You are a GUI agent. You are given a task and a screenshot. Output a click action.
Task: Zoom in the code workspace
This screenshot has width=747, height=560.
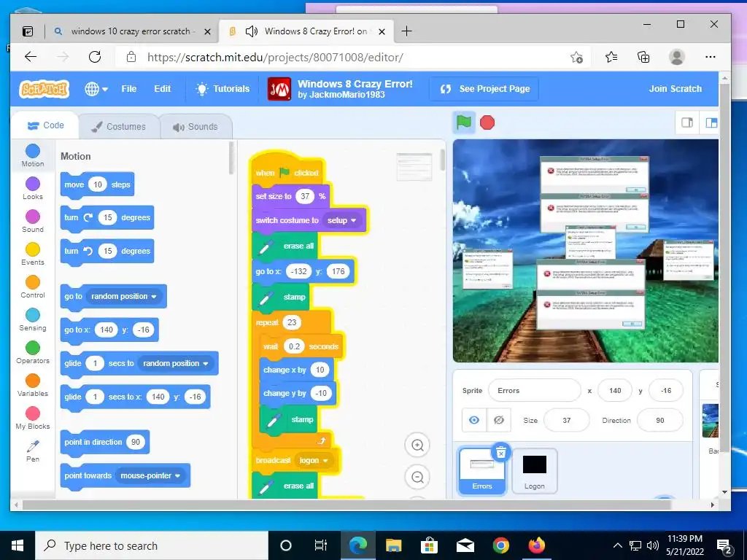click(x=417, y=446)
